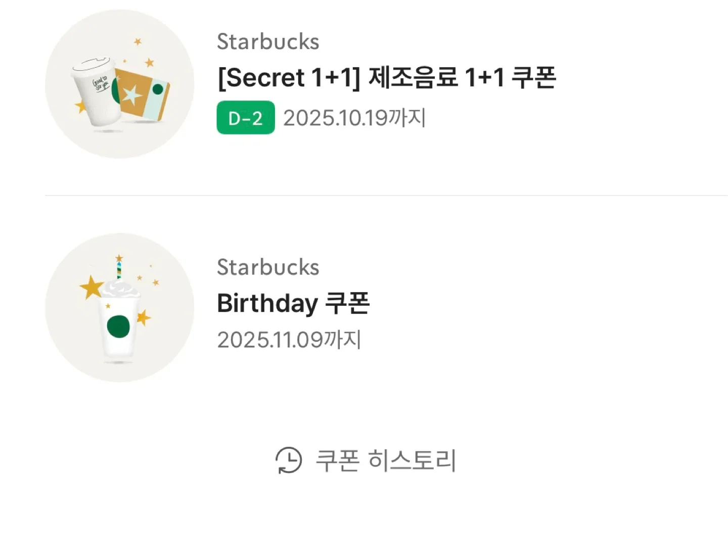728x560 pixels.
Task: Tap the handwriting on the white cup
Action: pyautogui.click(x=100, y=83)
